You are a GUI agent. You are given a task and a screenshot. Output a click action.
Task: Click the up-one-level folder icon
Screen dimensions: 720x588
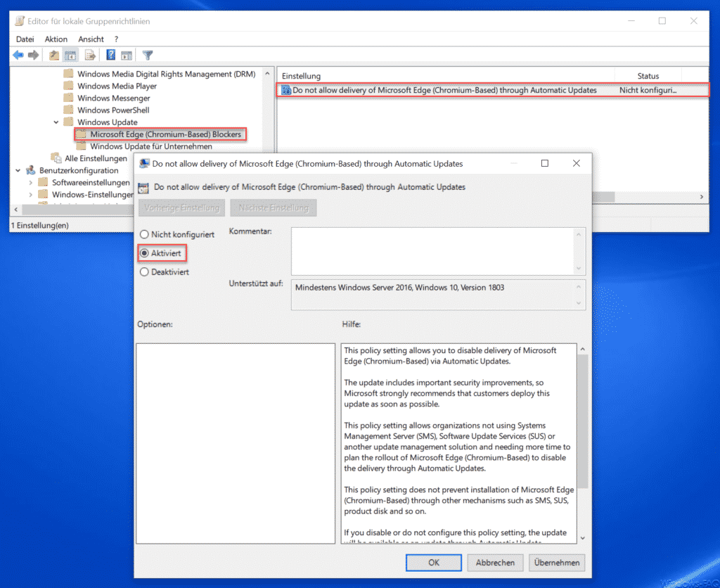tap(54, 55)
